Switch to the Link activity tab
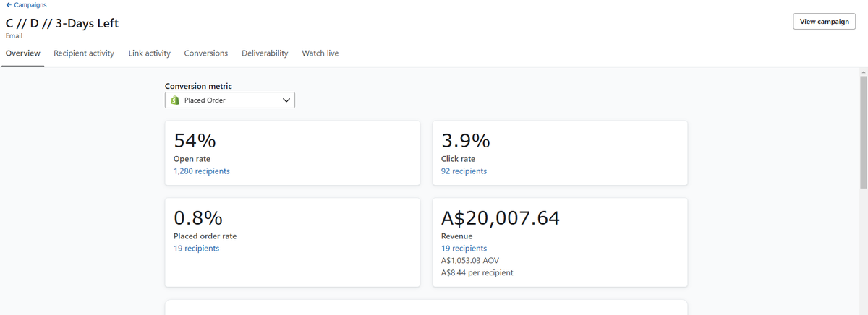The image size is (868, 315). 149,53
